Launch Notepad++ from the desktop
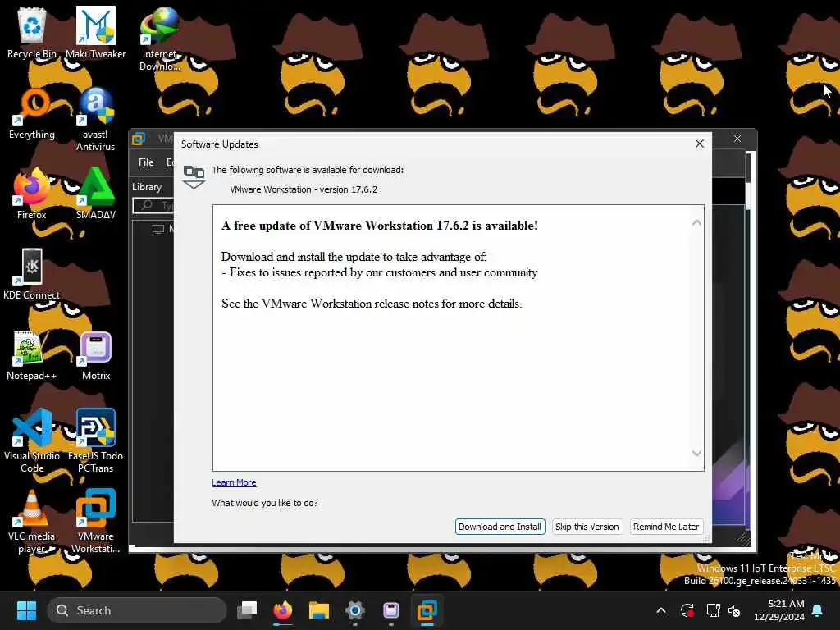840x630 pixels. (32, 354)
